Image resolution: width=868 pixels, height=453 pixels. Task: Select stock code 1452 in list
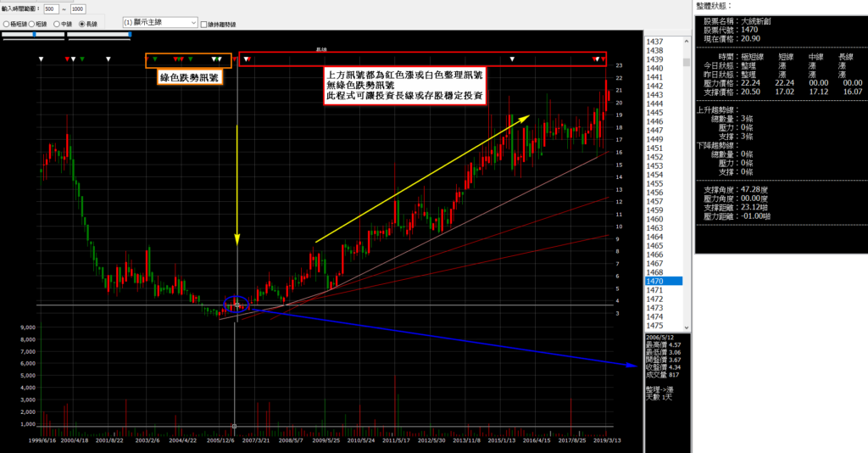663,157
